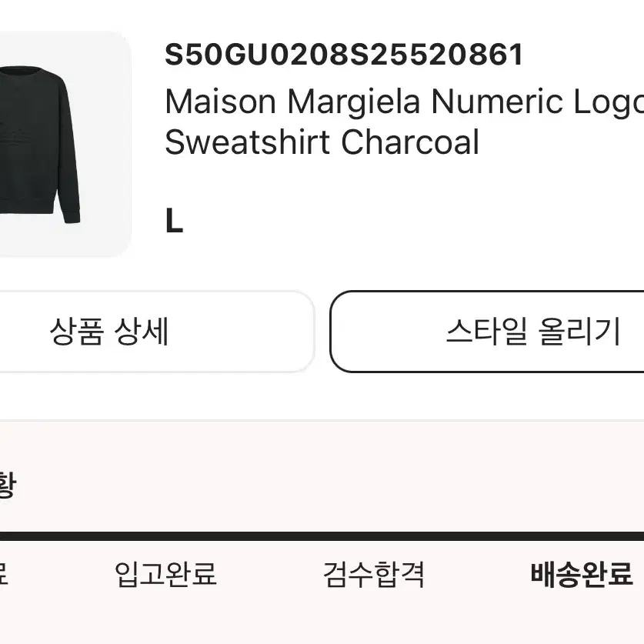Open the Maison Margiela Numeric Logo title
Screen dimensions: 644x644
pos(404,102)
